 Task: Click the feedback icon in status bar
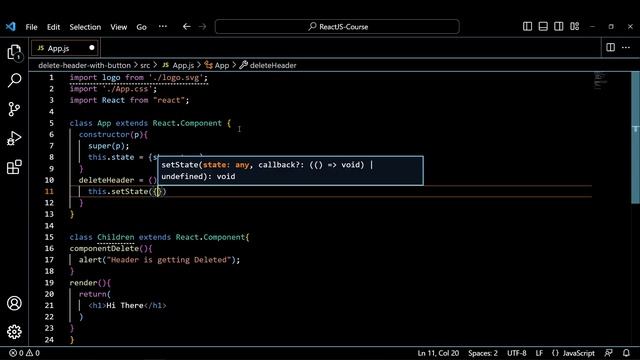click(609, 353)
